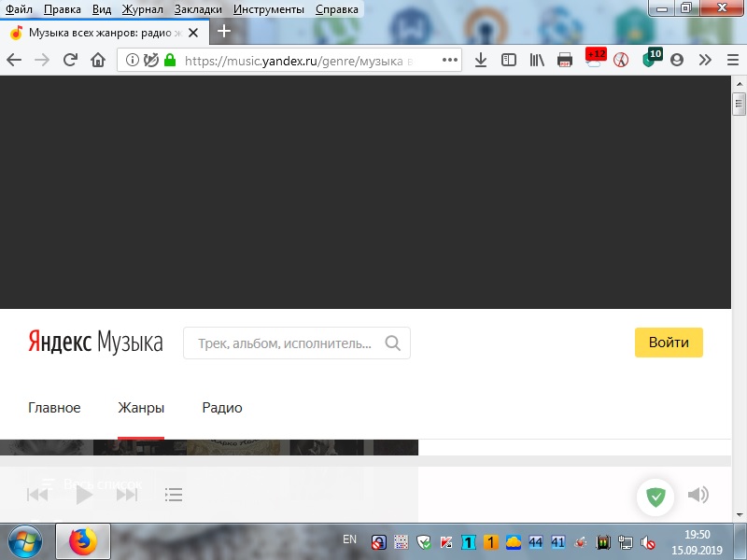Click the scrollbar up arrow
This screenshot has height=560, width=747.
coord(739,84)
